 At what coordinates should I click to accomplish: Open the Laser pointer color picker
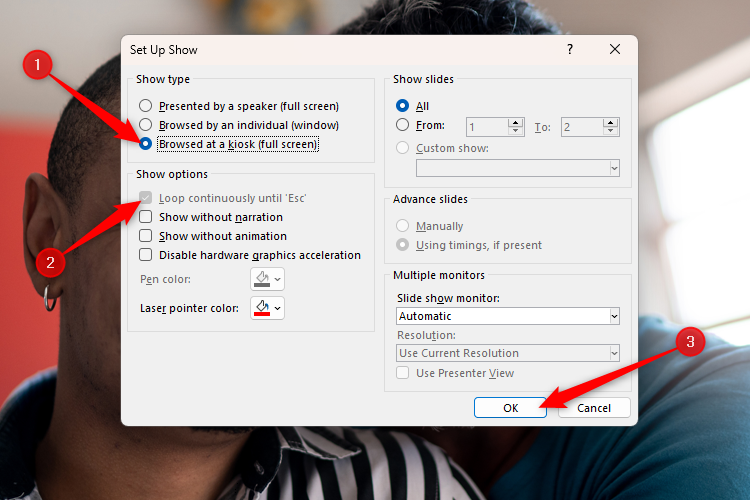point(267,308)
